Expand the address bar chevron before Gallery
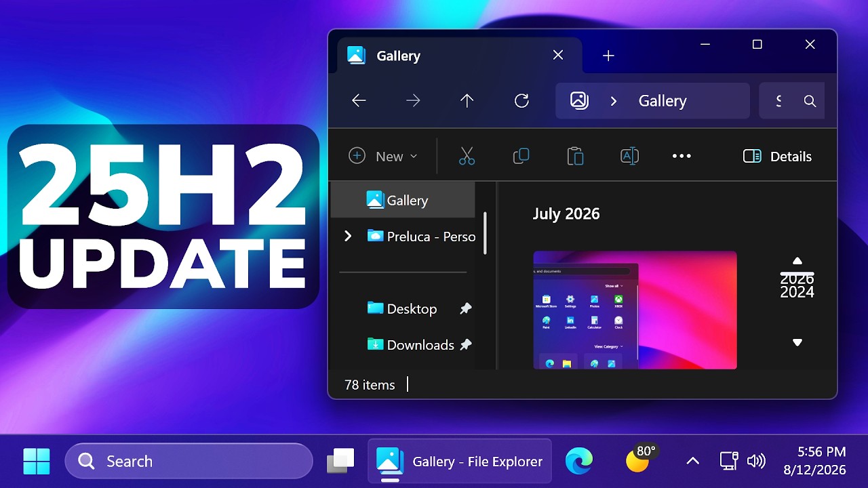868x488 pixels. [x=614, y=101]
